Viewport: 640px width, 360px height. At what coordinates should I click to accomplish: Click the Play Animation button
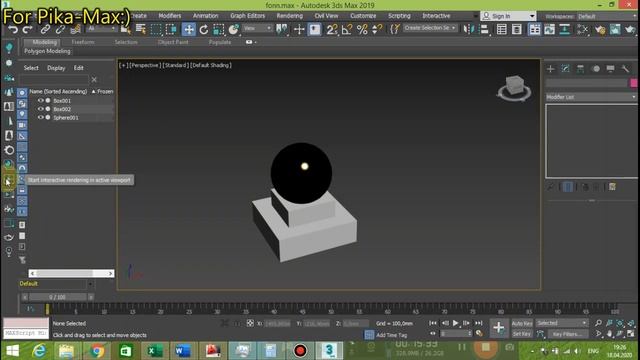[456, 323]
